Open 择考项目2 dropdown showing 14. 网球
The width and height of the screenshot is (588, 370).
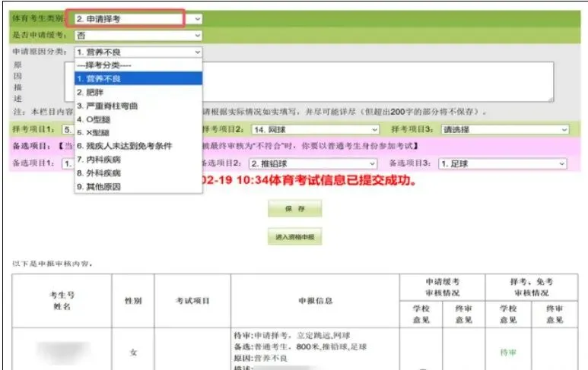pyautogui.click(x=315, y=130)
